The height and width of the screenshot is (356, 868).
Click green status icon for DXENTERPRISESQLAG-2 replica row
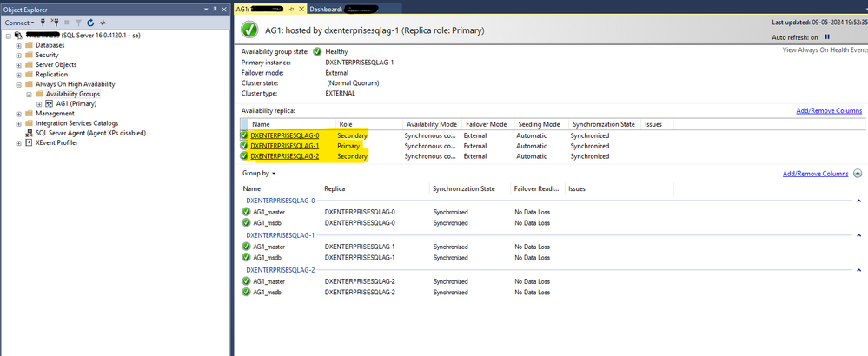click(244, 156)
